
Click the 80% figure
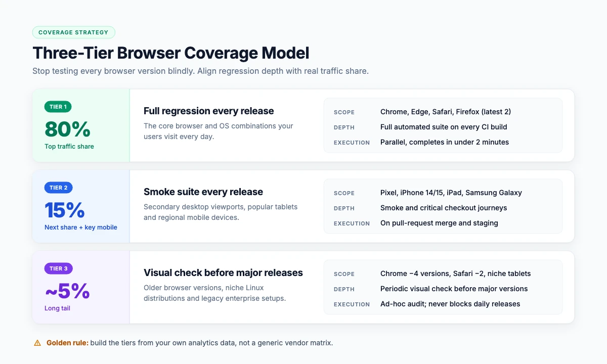pos(67,129)
